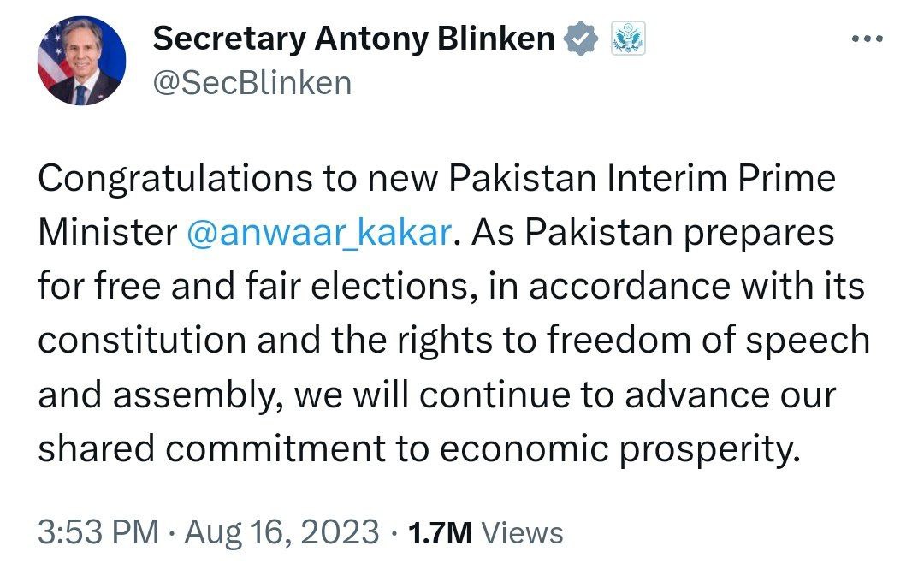924x570 pixels.
Task: Click the Aug 16, 2023 date
Action: 281,531
